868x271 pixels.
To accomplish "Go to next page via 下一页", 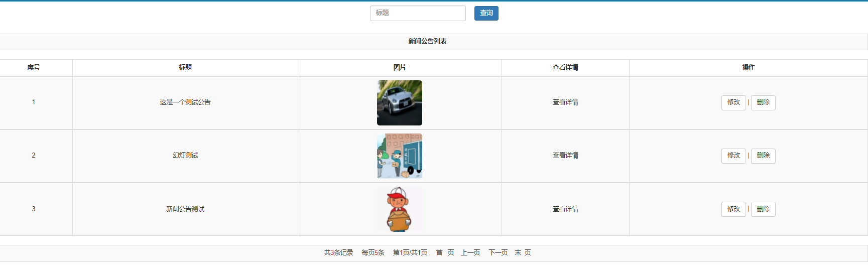I will [x=498, y=252].
